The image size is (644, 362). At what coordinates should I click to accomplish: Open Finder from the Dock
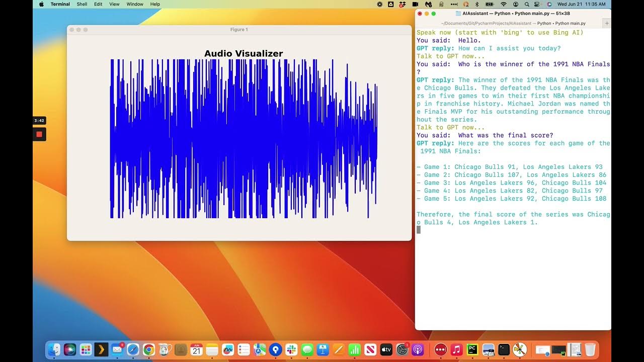coord(54,349)
